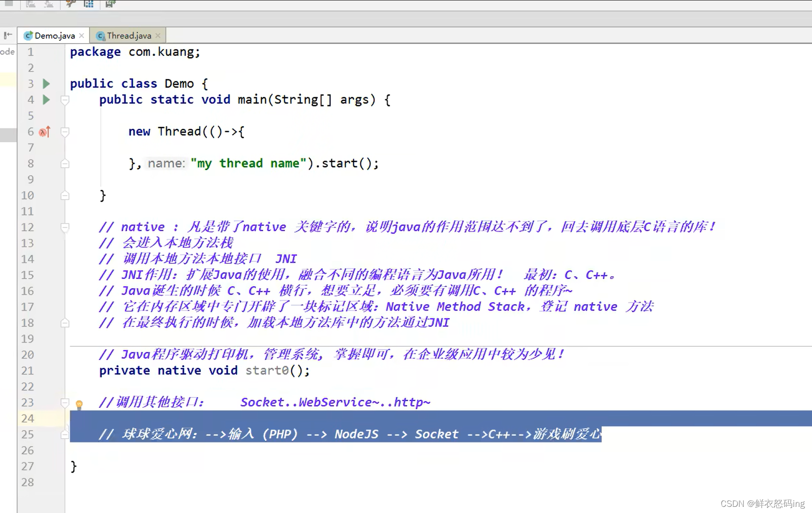This screenshot has width=812, height=513.
Task: Click the start0 method name
Action: [x=267, y=370]
